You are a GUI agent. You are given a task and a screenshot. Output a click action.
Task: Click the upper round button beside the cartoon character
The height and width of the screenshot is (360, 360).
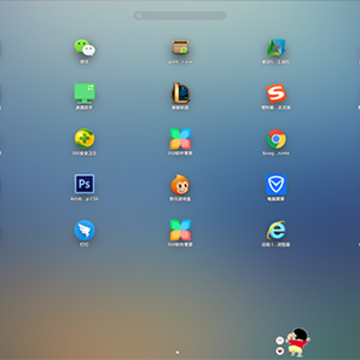[280, 340]
